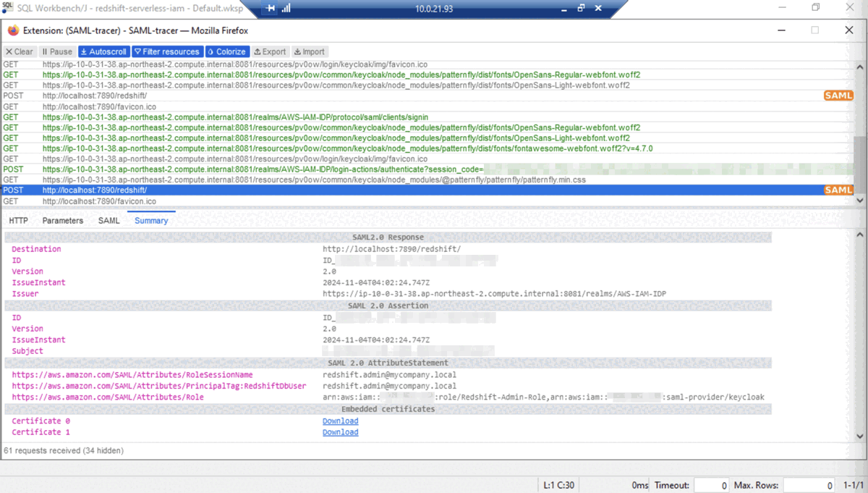Open the HTTP tab

point(19,221)
